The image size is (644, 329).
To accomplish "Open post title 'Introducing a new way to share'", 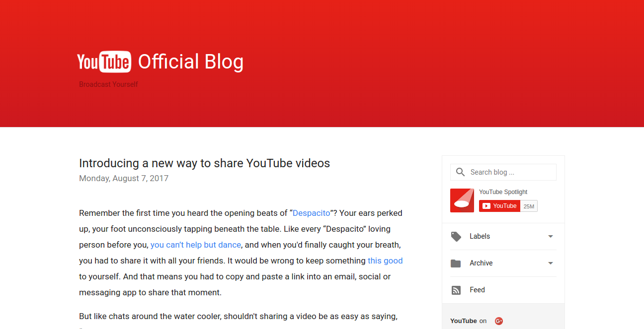I will tap(204, 163).
